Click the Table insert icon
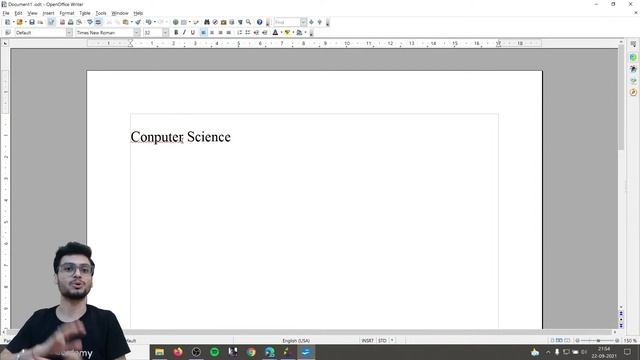 [x=184, y=22]
